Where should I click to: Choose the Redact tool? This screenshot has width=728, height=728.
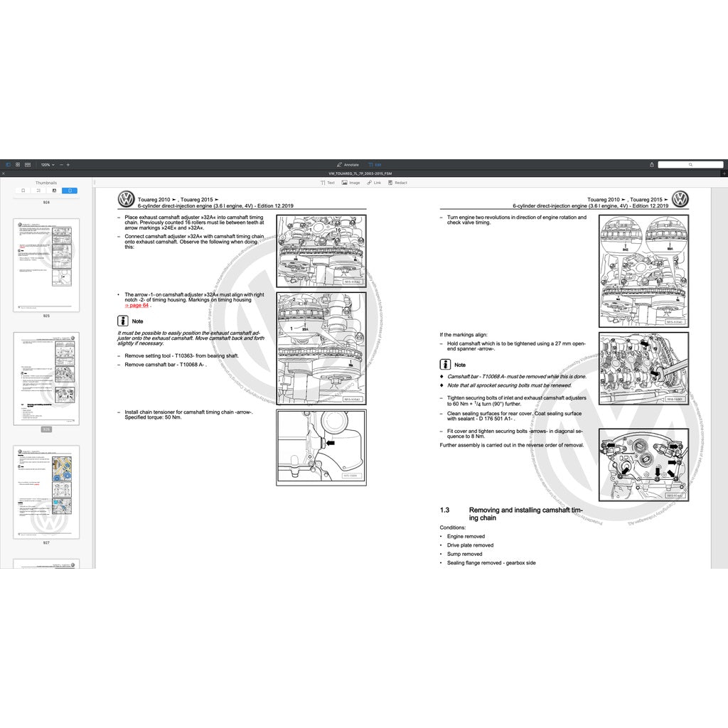[397, 183]
